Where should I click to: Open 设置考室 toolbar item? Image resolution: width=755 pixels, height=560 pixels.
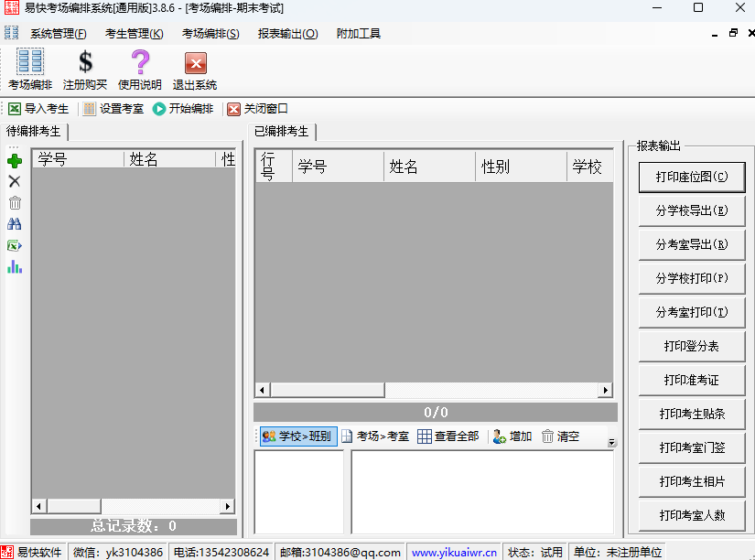113,109
